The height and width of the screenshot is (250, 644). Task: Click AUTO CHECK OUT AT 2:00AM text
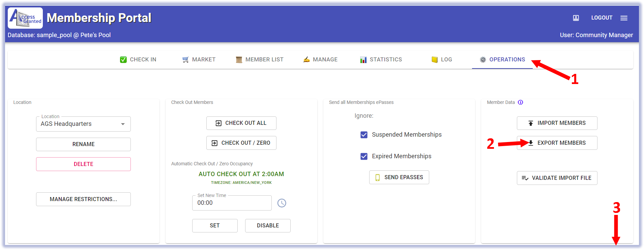(x=241, y=174)
